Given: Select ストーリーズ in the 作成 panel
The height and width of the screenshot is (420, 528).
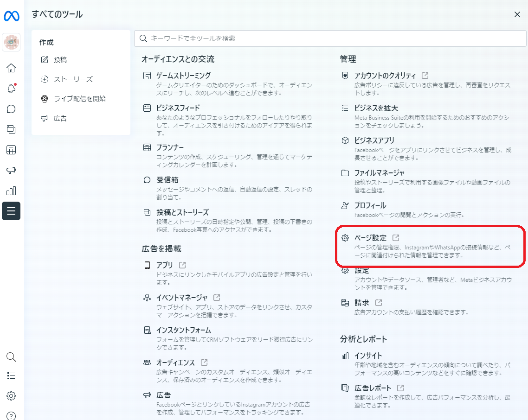Looking at the screenshot, I should [x=73, y=79].
